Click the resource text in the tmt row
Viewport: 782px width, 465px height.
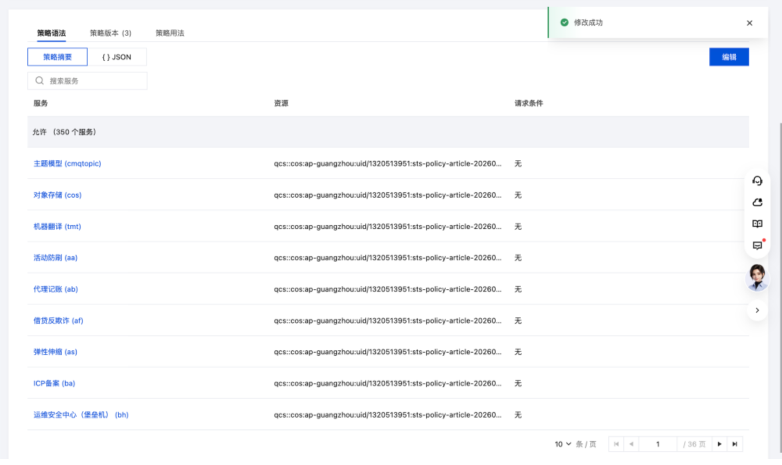click(x=388, y=227)
